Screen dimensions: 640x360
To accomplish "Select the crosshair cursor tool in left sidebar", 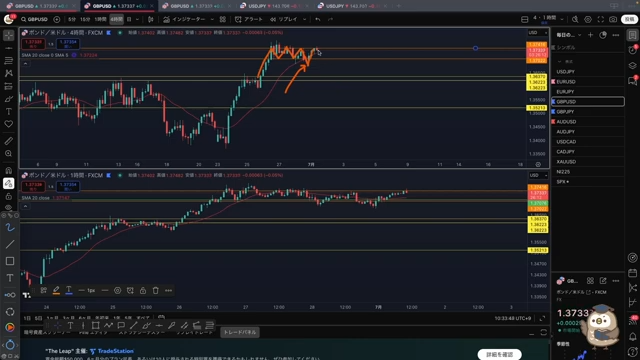I will [9, 36].
